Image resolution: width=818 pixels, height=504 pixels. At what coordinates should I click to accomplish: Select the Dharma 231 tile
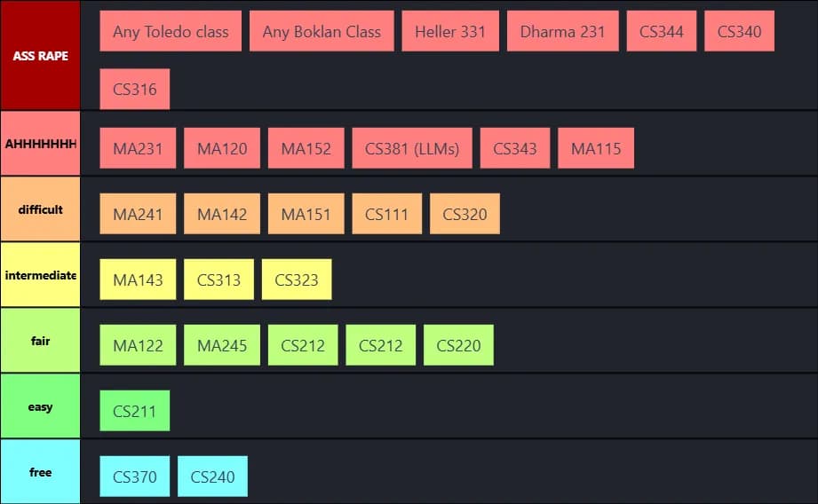(562, 31)
